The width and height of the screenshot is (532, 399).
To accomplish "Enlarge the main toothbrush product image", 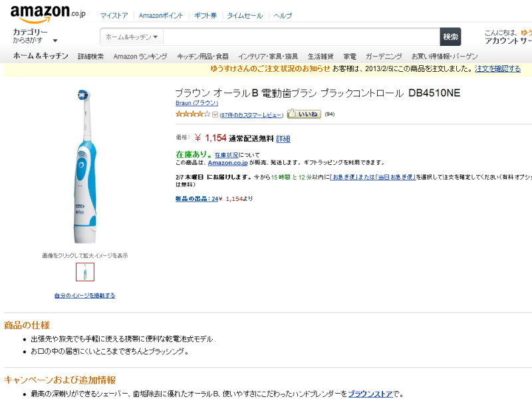I will (x=84, y=166).
